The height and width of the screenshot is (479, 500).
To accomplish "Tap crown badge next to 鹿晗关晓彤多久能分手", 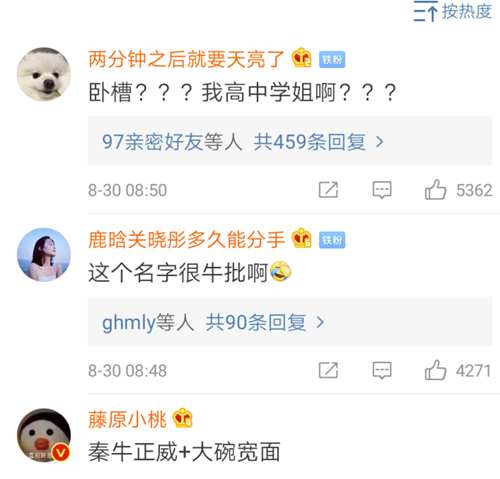I will coord(302,238).
